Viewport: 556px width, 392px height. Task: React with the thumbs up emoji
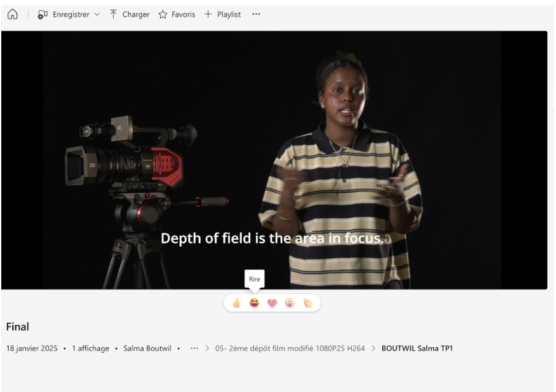tap(236, 303)
